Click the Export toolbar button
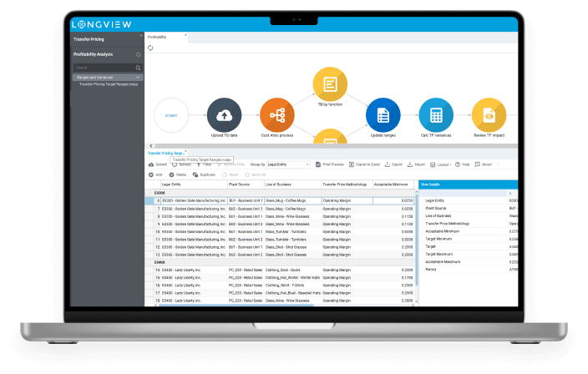The width and height of the screenshot is (588, 374). click(x=393, y=164)
